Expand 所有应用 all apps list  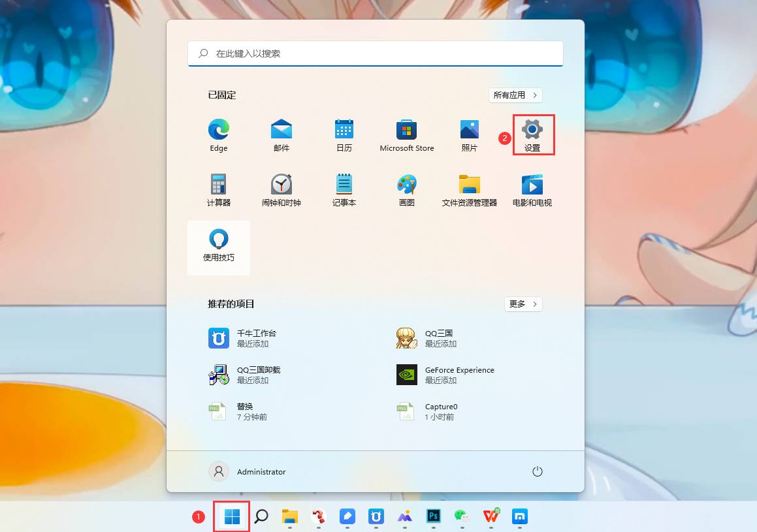tap(515, 95)
